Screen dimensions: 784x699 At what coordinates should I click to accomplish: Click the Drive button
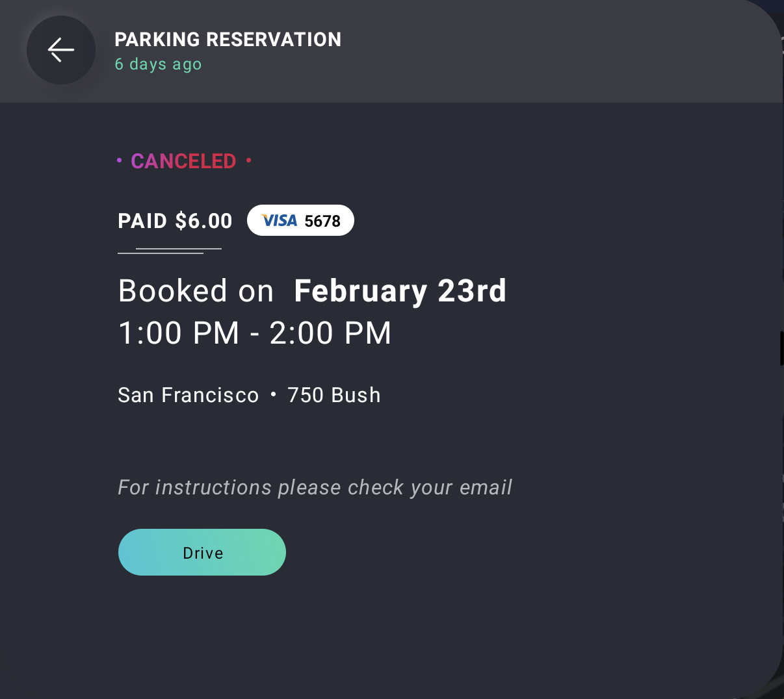point(202,552)
